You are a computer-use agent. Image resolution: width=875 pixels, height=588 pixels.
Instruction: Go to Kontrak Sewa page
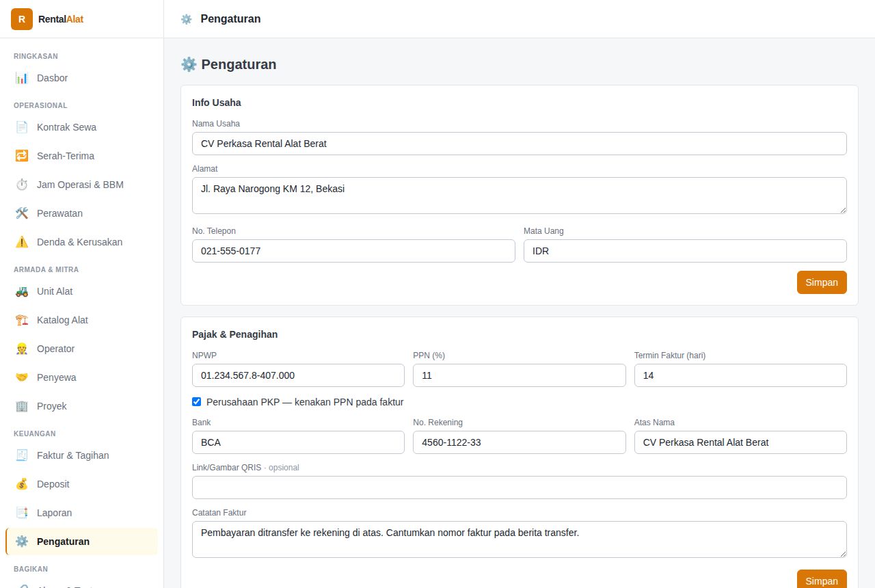tap(81, 127)
